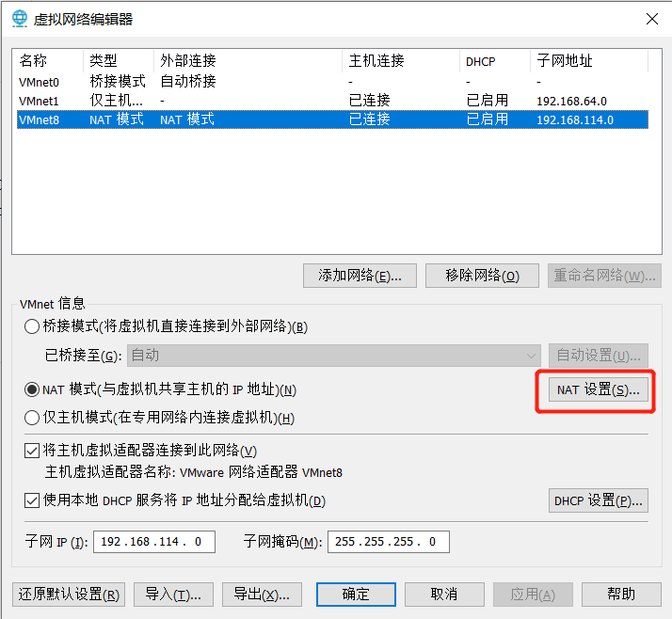
Task: Click the 移除网络 button
Action: tap(482, 276)
